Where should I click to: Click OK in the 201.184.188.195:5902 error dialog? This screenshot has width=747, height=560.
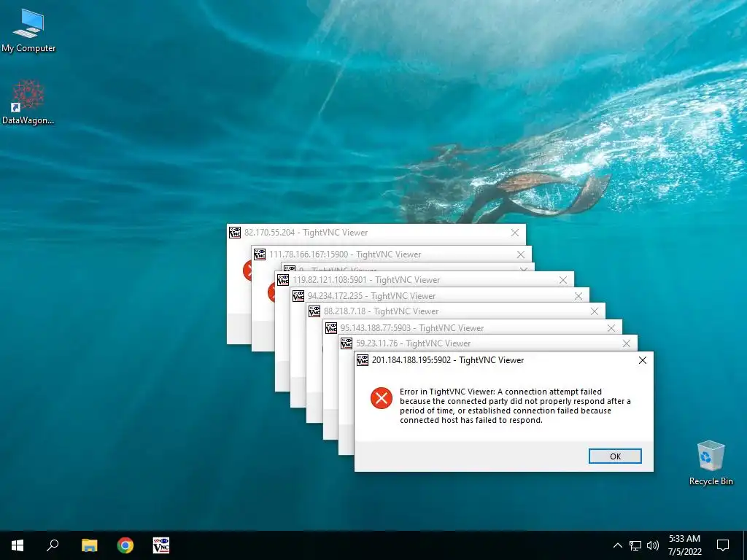tap(615, 456)
